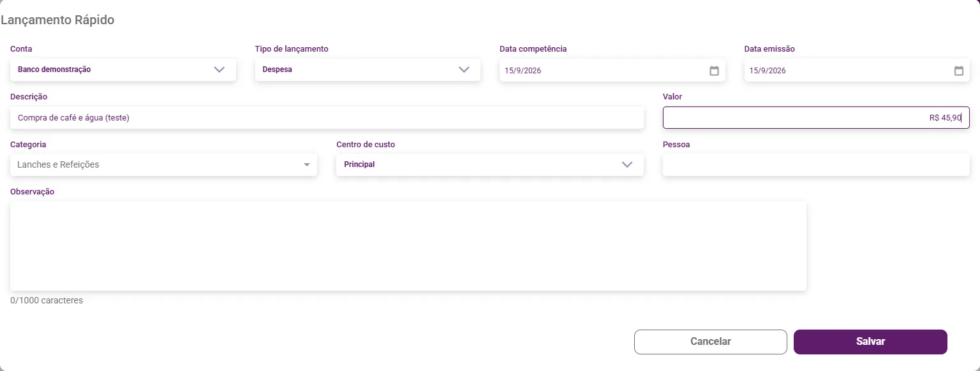Screen dimensions: 980x371
Task: Open the Tipo de lançamento dropdown
Action: (x=367, y=69)
